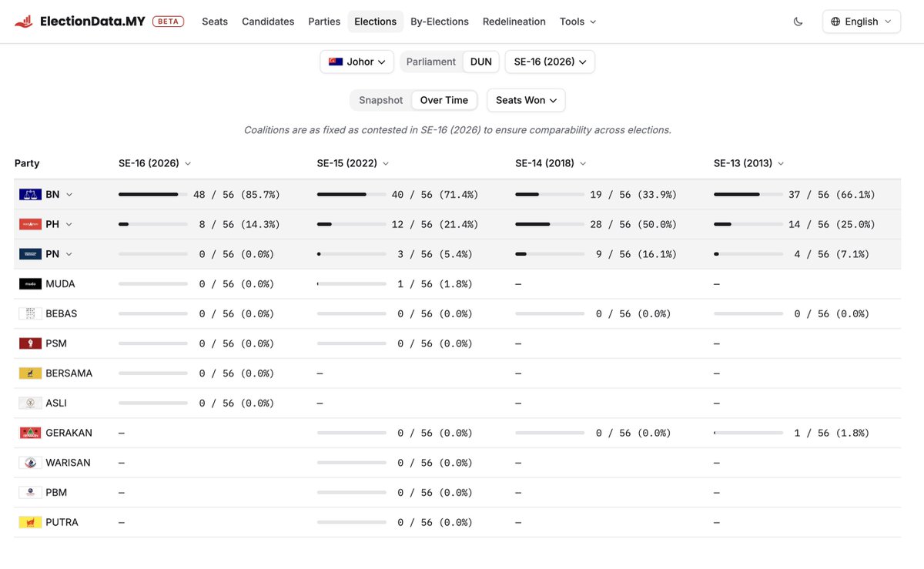This screenshot has width=924, height=569.
Task: Open the Seats nav item
Action: coord(215,22)
